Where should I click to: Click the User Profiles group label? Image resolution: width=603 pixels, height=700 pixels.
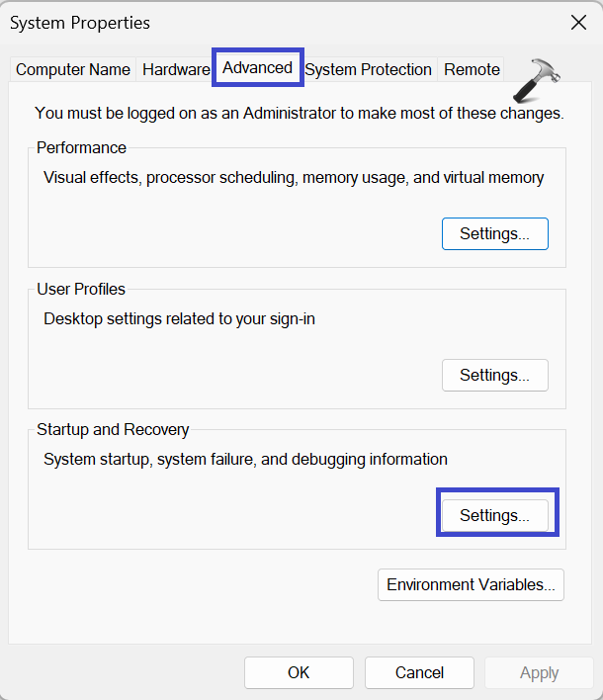click(81, 290)
